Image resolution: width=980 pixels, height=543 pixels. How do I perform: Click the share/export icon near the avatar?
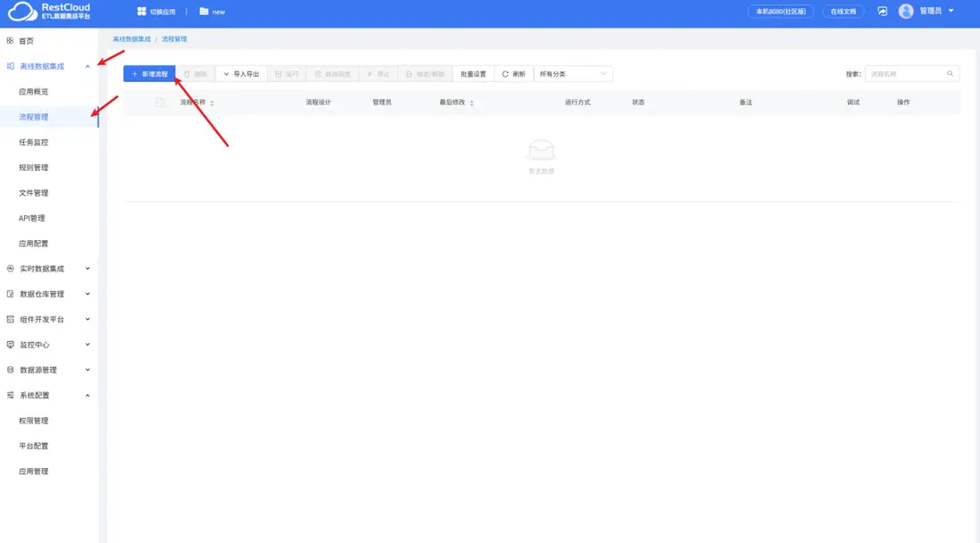(882, 12)
